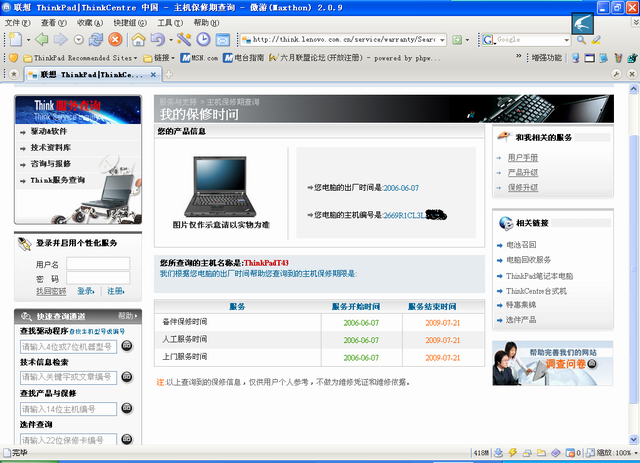Expand the address bar URL dropdown

441,40
